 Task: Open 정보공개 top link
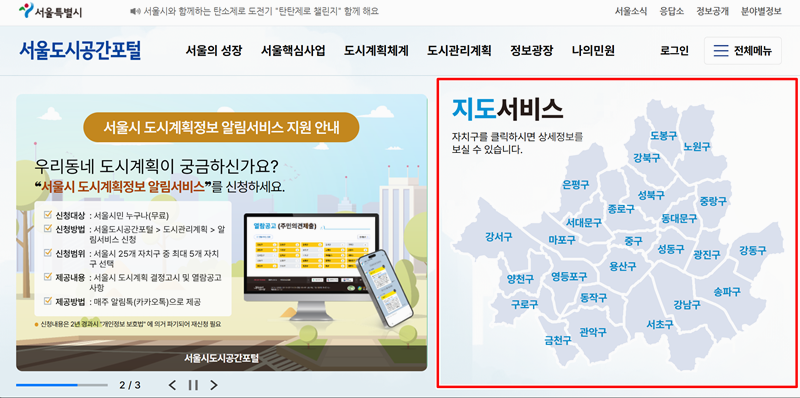tap(712, 11)
